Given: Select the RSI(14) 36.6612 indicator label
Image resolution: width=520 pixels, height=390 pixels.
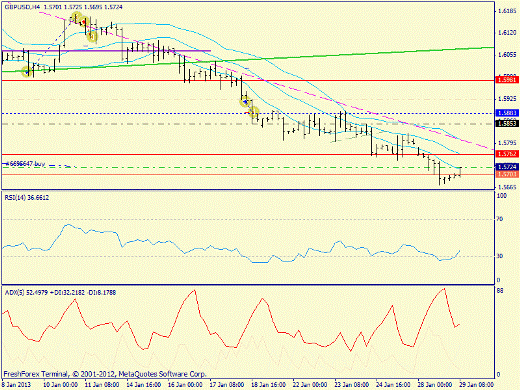Looking at the screenshot, I should tap(27, 198).
